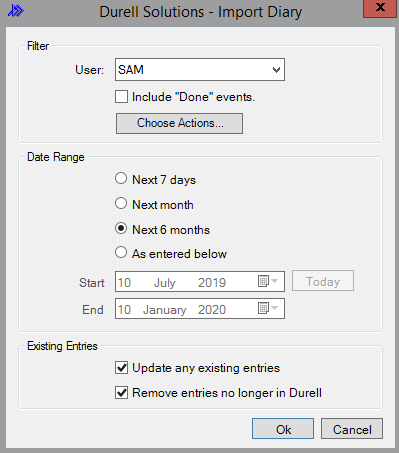Click the Choose Actions... button
Screen dimensions: 399x453
pos(179,123)
